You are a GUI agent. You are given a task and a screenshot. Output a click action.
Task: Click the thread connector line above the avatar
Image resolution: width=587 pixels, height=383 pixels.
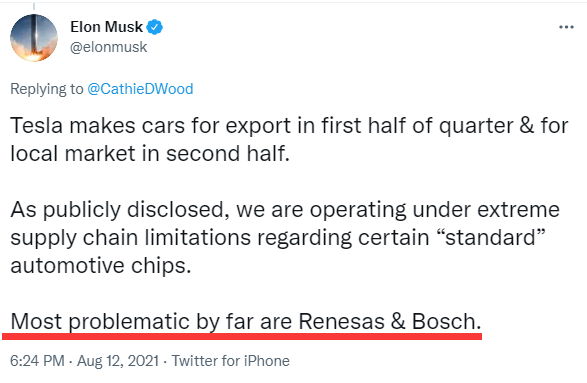pyautogui.click(x=34, y=7)
